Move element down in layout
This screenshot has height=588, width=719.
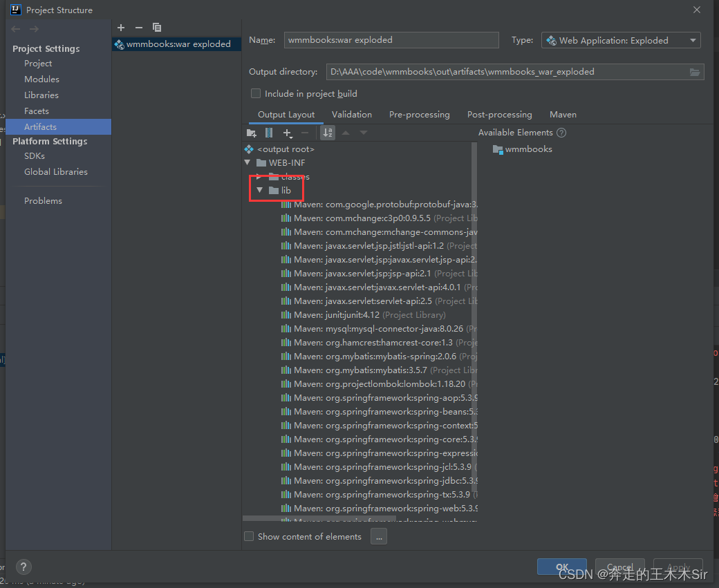(x=363, y=133)
